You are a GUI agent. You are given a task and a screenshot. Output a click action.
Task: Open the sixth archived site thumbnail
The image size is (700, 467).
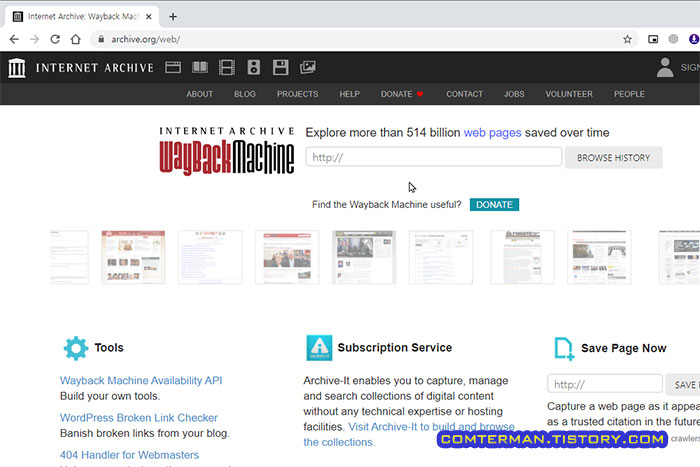(x=441, y=257)
